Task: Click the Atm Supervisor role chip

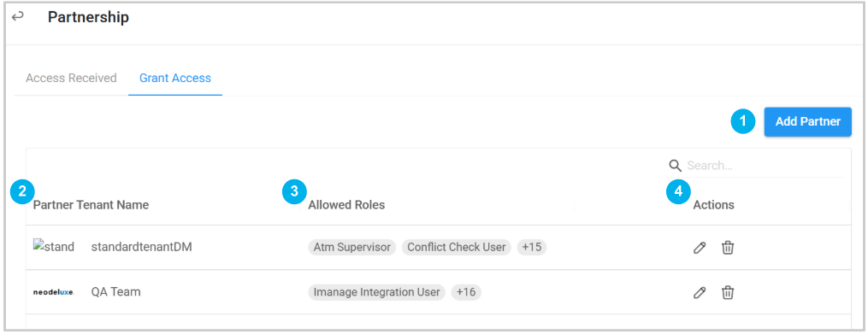Action: pos(352,247)
